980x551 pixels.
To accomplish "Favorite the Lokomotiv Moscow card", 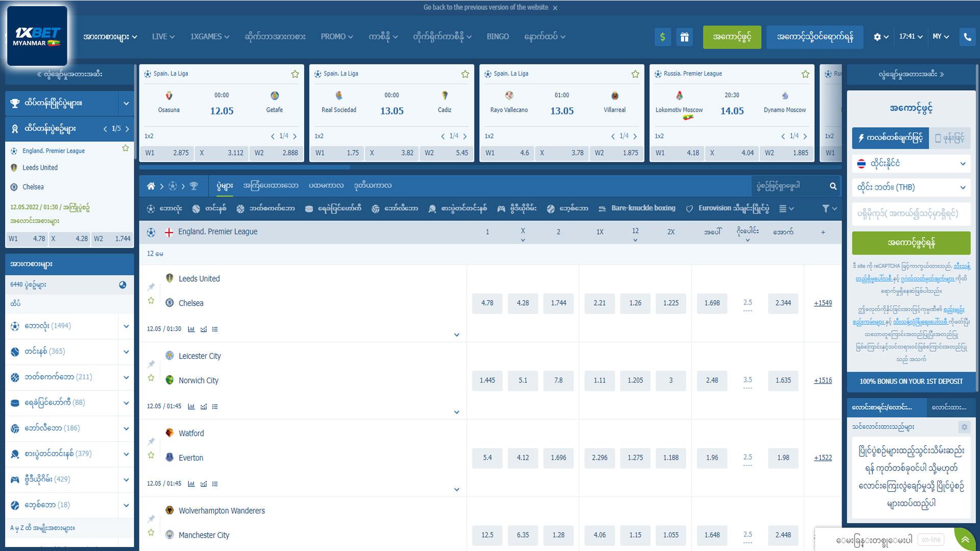I will click(x=805, y=74).
